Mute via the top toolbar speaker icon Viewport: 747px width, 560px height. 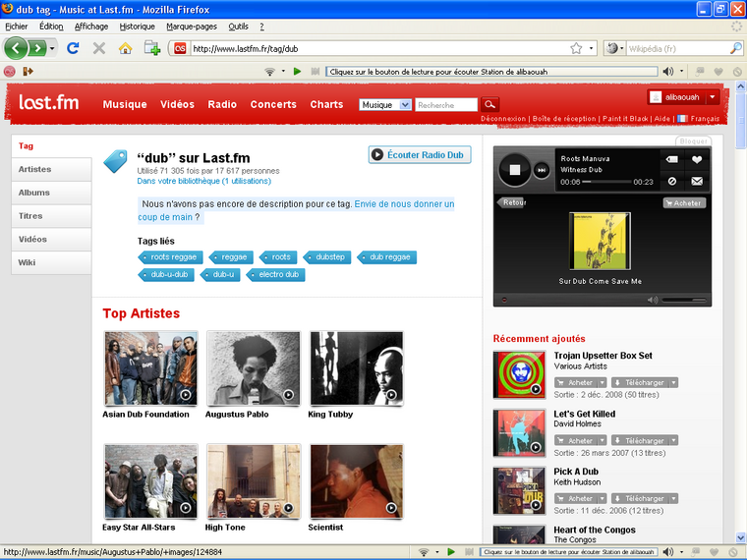tap(668, 72)
